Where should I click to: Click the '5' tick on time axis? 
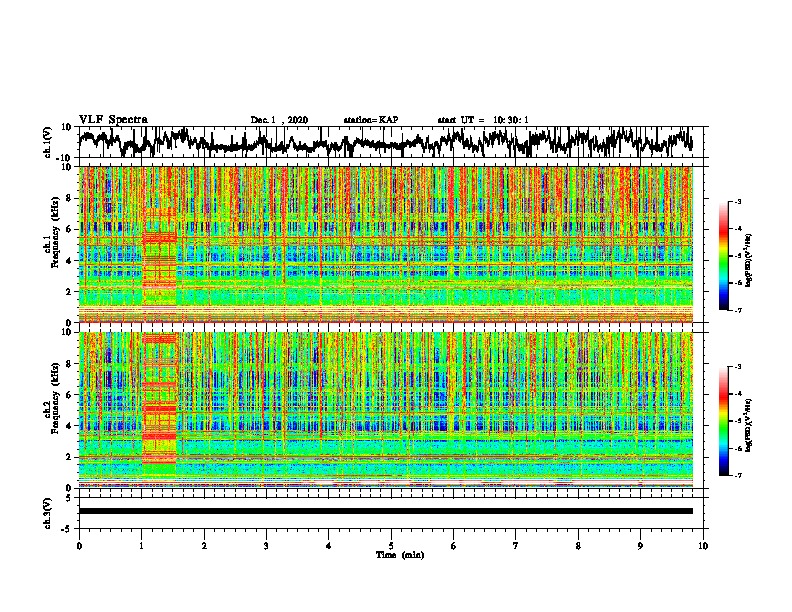coord(391,546)
